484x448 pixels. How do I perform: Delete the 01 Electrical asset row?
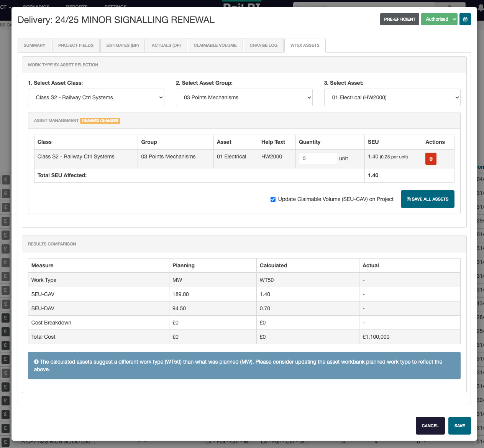pyautogui.click(x=431, y=159)
